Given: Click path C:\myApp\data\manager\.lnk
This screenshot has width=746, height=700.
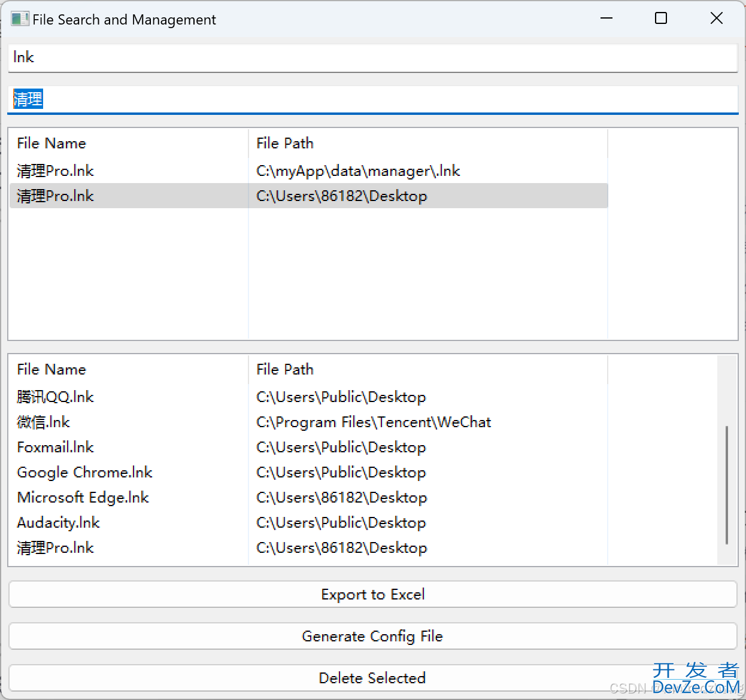Looking at the screenshot, I should (358, 171).
